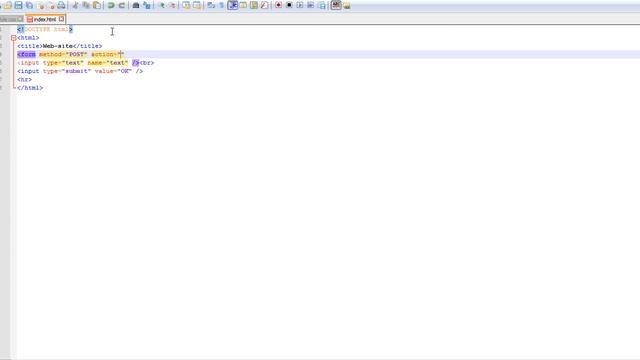The width and height of the screenshot is (640, 360).
Task: Save the current file
Action: (18, 5)
